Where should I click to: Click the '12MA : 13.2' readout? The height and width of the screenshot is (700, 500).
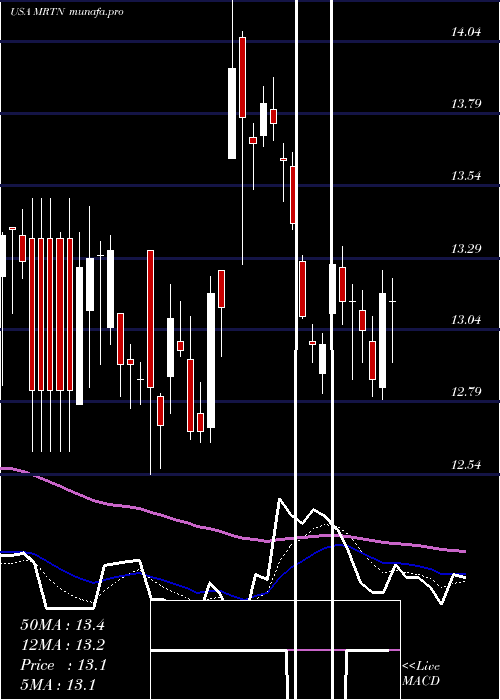click(x=62, y=645)
